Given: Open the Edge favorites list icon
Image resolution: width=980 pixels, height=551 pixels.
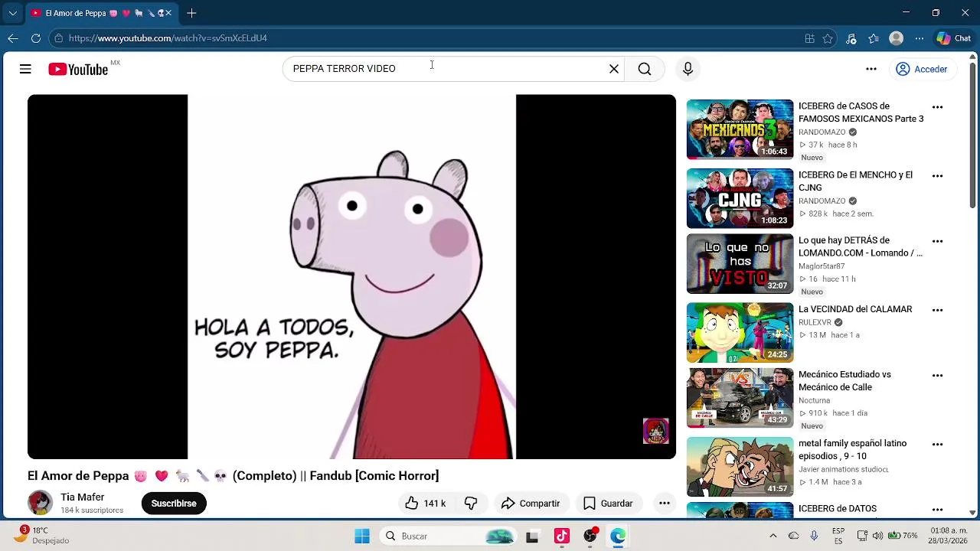Looking at the screenshot, I should [x=874, y=38].
